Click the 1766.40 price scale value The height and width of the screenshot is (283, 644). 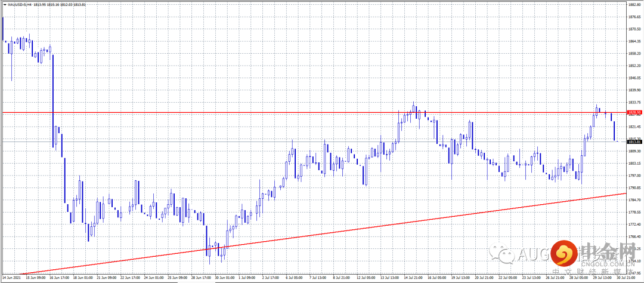tap(635, 237)
